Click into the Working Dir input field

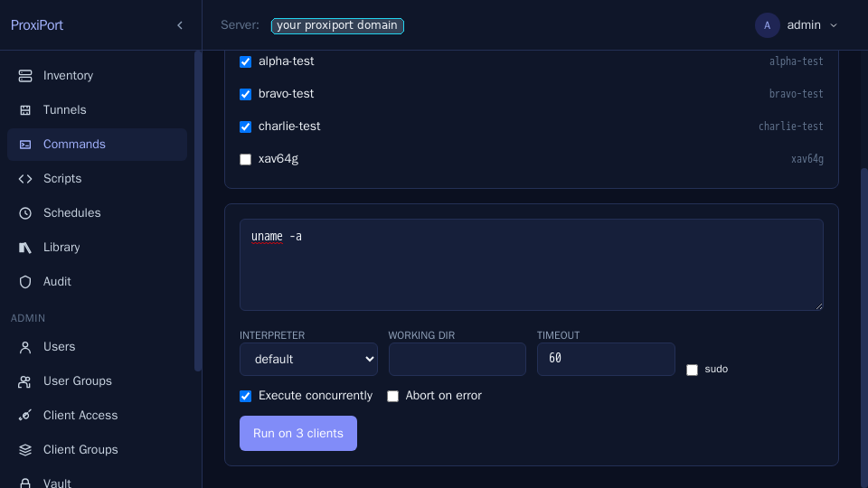click(x=458, y=359)
